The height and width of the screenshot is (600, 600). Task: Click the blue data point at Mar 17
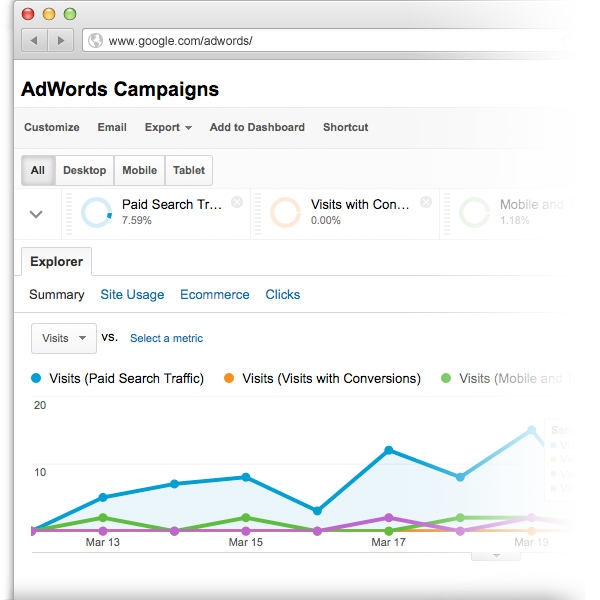[x=389, y=450]
